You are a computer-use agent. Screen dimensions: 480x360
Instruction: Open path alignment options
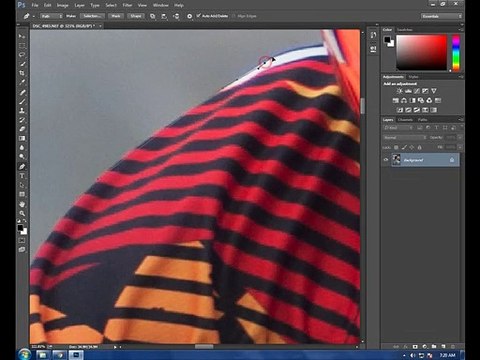pos(164,16)
